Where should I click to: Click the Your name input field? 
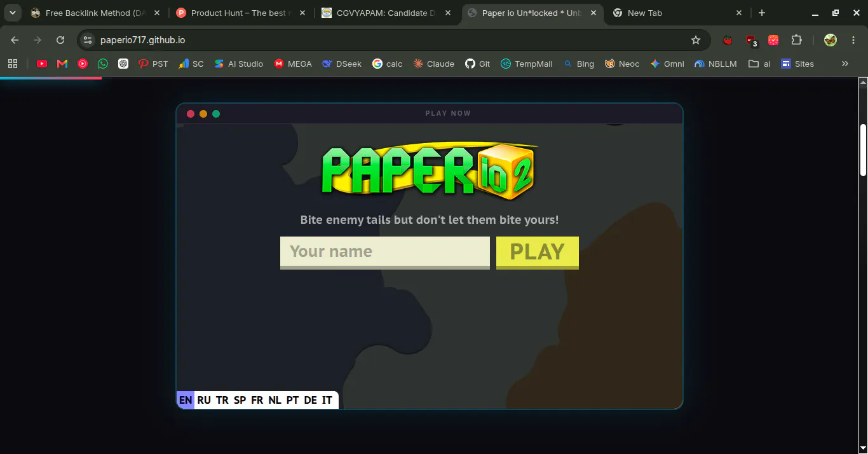(384, 252)
